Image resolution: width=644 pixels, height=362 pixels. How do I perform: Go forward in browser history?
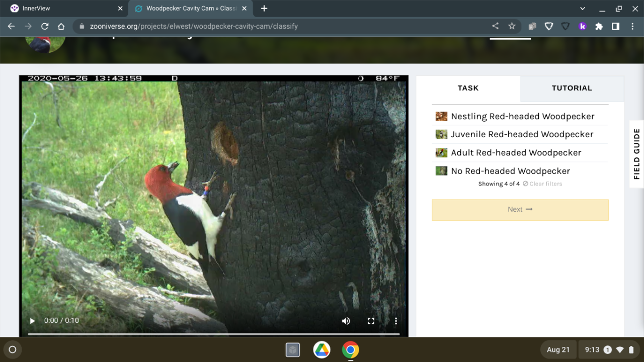point(28,26)
